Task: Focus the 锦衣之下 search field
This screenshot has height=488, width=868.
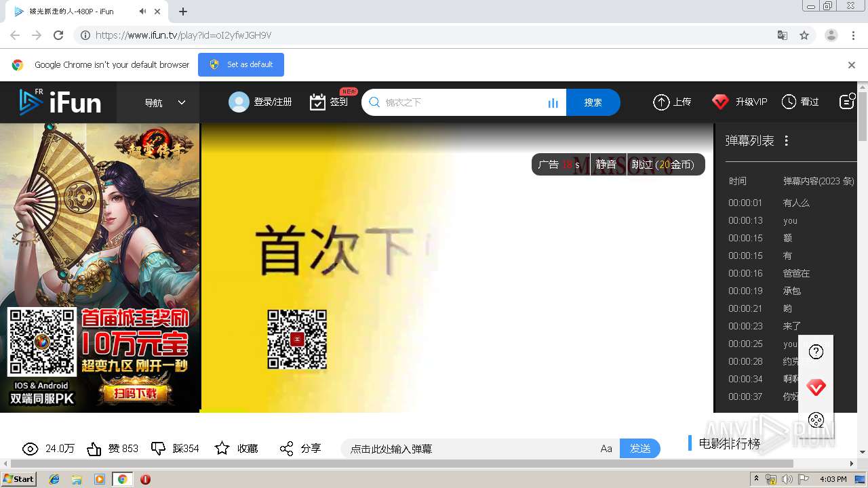Action: (462, 102)
